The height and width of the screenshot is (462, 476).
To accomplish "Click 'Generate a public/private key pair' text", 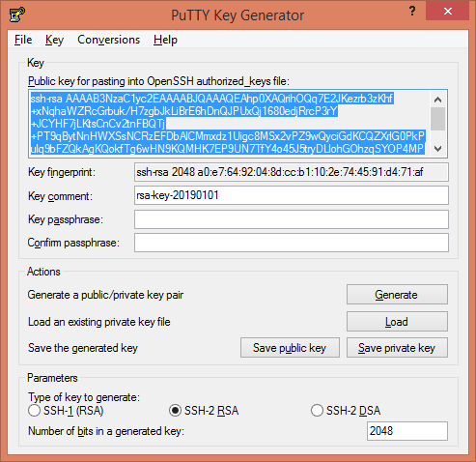I will tap(105, 295).
